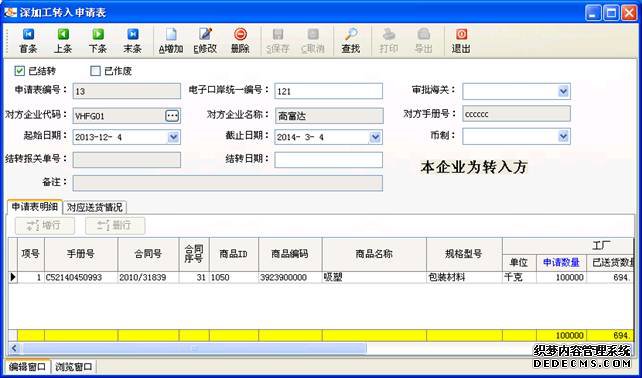Exit the form with 退出
The width and height of the screenshot is (642, 378).
pyautogui.click(x=461, y=41)
